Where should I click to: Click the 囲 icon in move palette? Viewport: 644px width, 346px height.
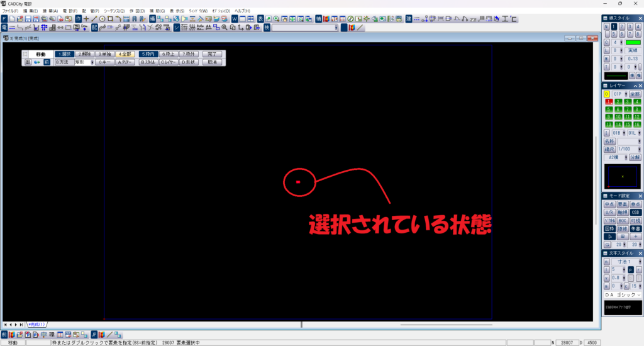(x=28, y=62)
